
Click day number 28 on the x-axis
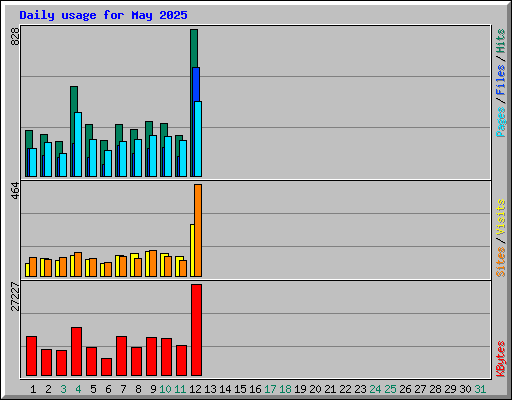point(435,389)
